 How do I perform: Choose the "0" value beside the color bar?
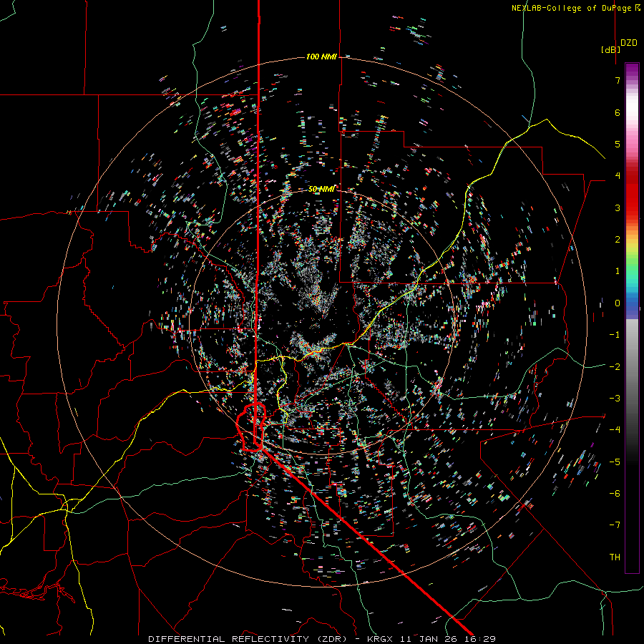click(618, 303)
